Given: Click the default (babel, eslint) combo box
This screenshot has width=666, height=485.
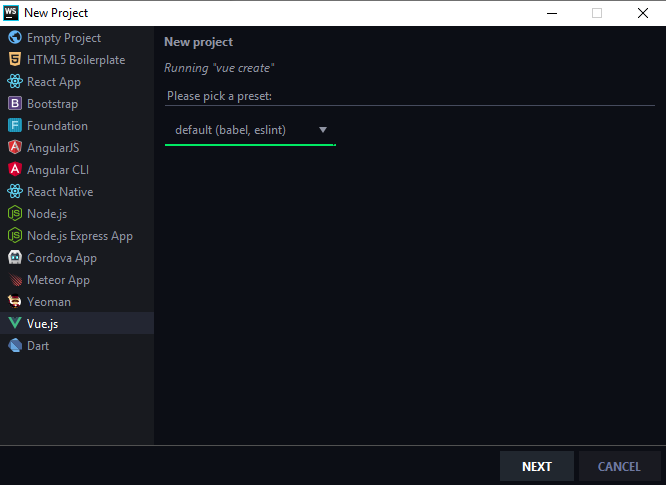Looking at the screenshot, I should pos(250,130).
